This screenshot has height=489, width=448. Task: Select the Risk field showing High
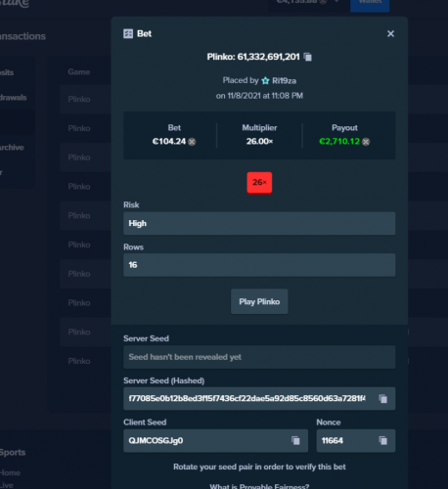[259, 223]
